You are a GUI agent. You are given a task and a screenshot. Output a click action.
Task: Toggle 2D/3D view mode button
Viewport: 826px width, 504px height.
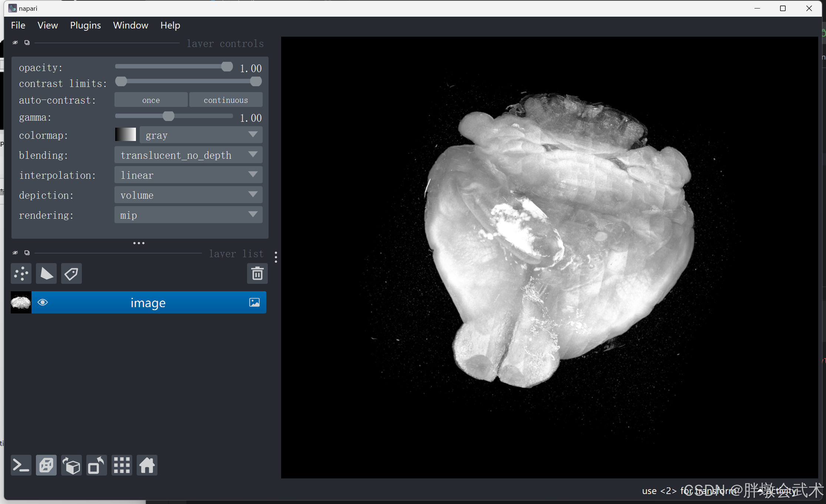[x=46, y=465]
